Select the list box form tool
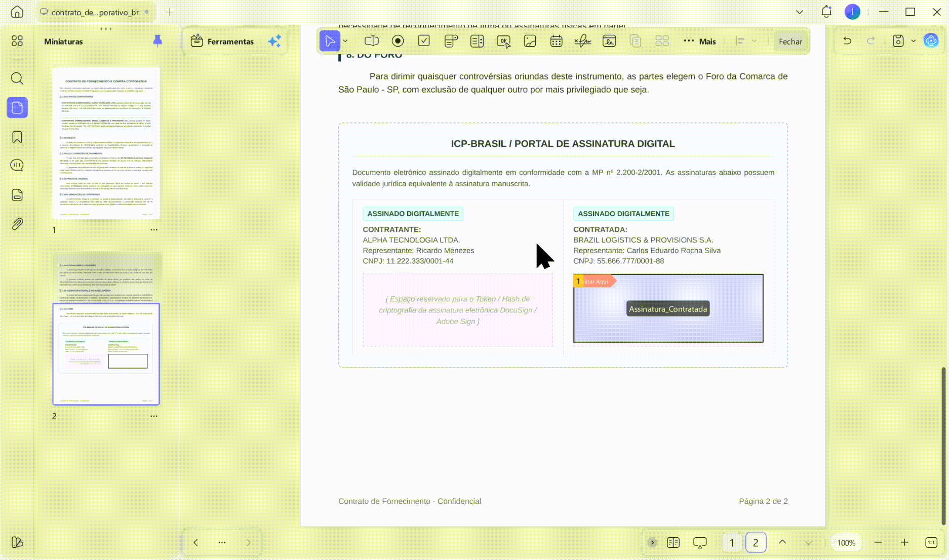Screen dimensions: 949x560 tap(477, 41)
